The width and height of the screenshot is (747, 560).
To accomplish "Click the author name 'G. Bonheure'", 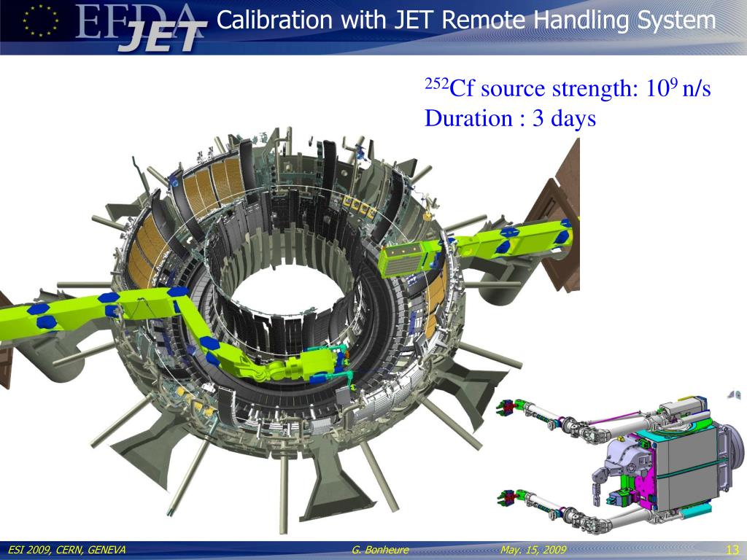I will [x=380, y=550].
